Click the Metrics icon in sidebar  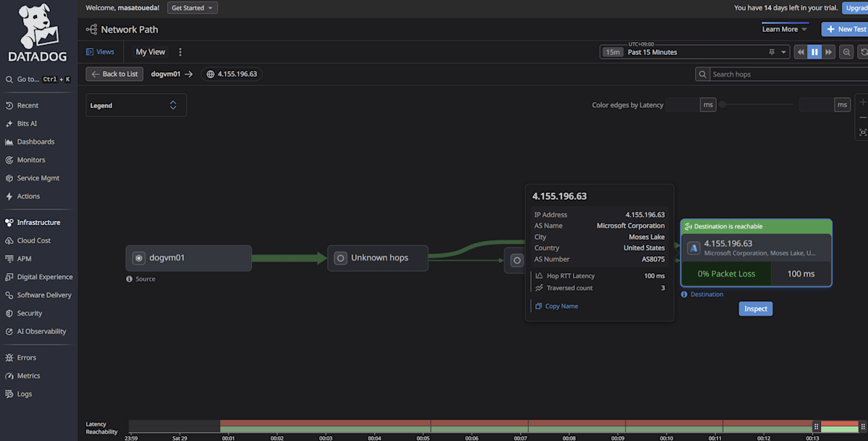tap(9, 376)
